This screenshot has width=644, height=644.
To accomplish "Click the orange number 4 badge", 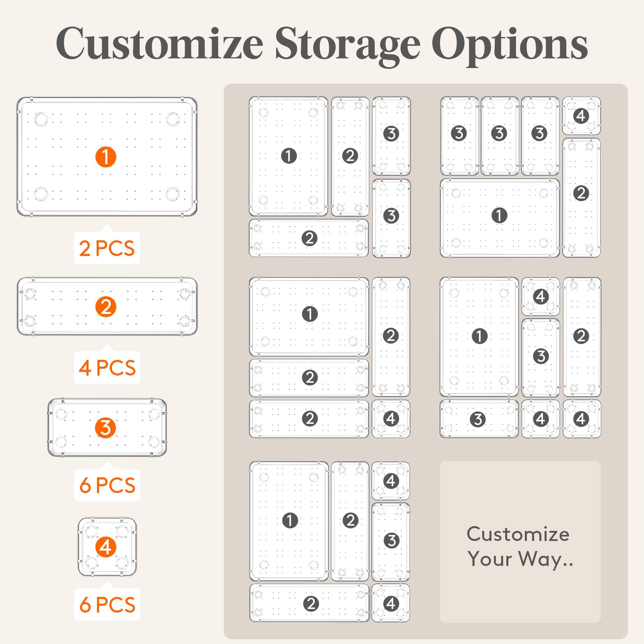I will pyautogui.click(x=106, y=547).
